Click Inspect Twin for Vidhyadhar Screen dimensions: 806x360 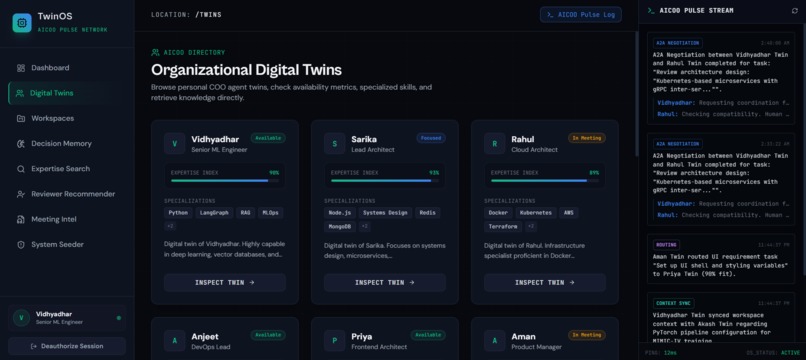click(x=225, y=282)
